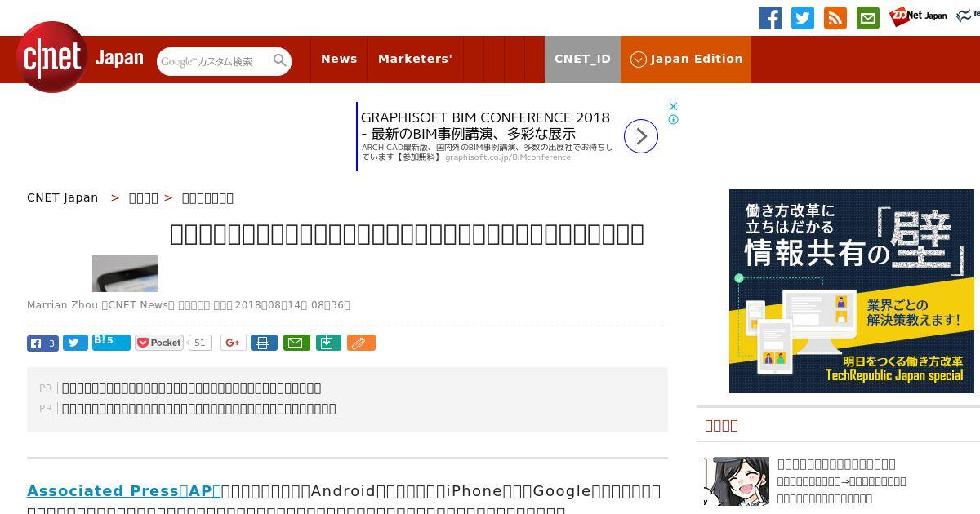Click the AdChoices info icon

[674, 119]
